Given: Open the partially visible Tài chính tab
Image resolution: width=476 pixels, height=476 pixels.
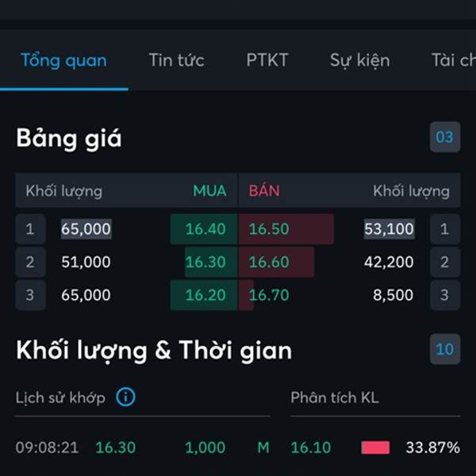Looking at the screenshot, I should click(x=454, y=60).
